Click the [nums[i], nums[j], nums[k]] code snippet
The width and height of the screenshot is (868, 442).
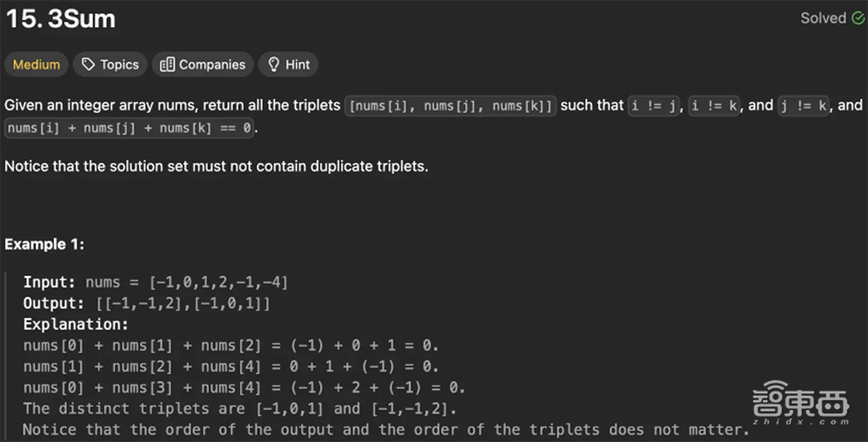point(450,106)
